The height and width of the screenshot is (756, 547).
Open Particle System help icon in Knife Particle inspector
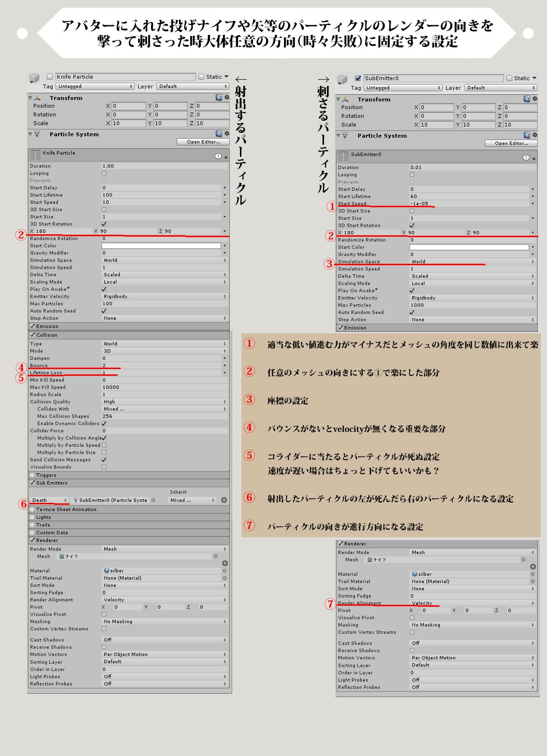click(219, 134)
